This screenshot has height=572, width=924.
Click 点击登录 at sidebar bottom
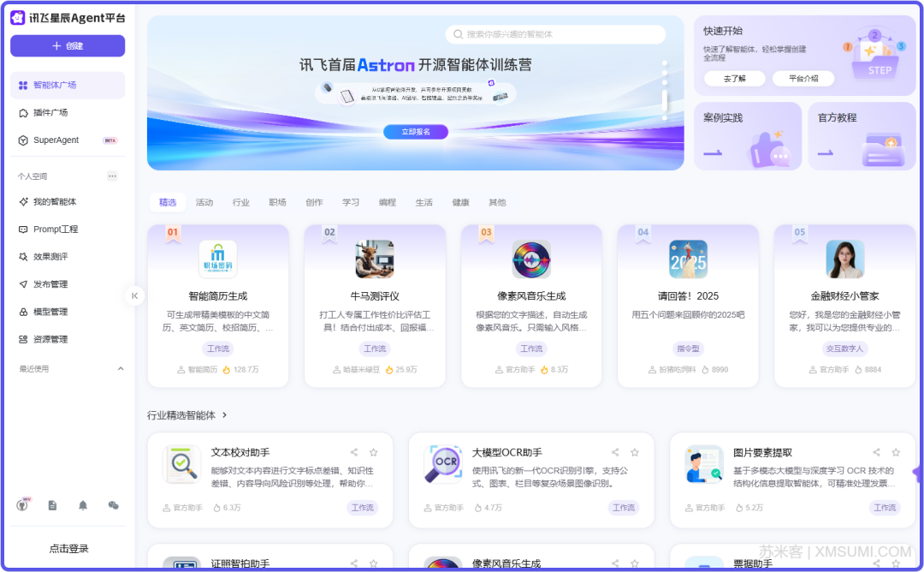tap(68, 548)
